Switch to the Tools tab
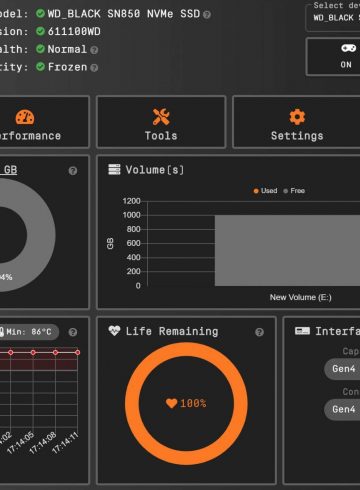The image size is (360, 490). (161, 122)
